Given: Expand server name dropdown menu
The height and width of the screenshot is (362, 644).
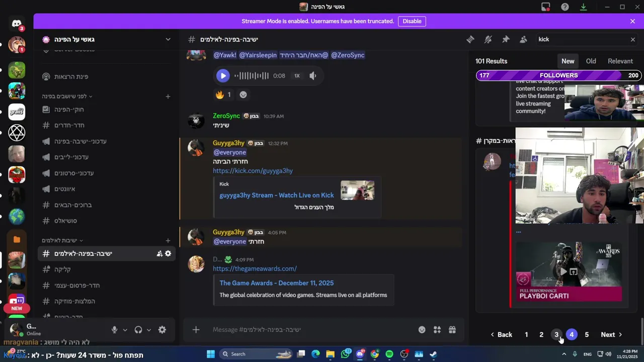Looking at the screenshot, I should pyautogui.click(x=168, y=39).
